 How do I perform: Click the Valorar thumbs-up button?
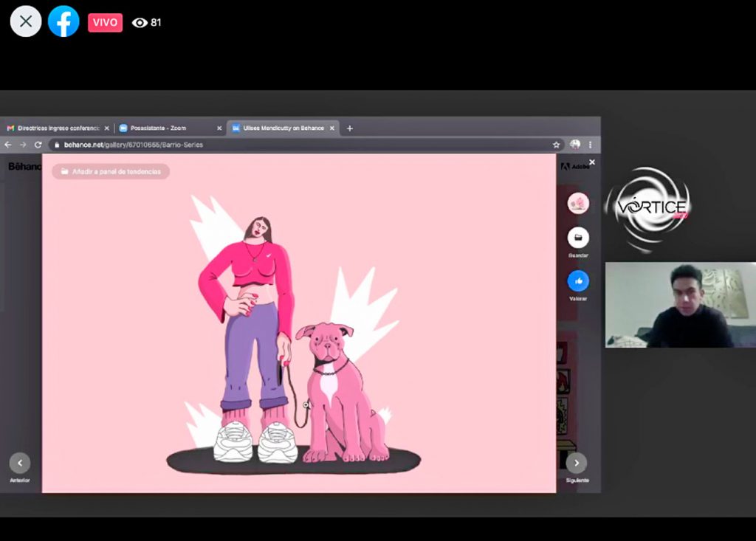pyautogui.click(x=578, y=281)
